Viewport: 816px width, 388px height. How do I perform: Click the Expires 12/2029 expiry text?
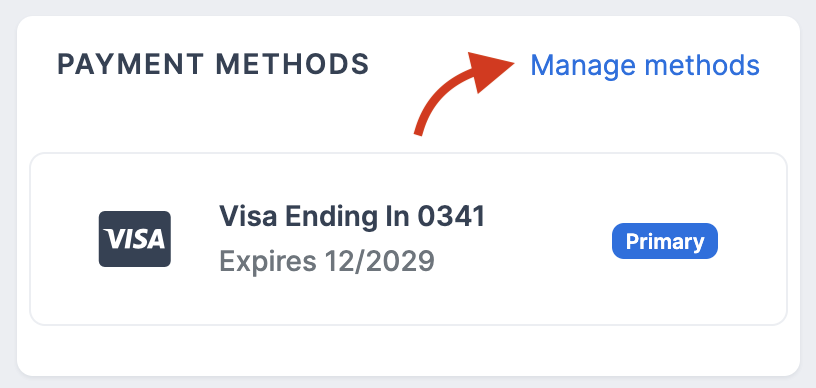click(x=327, y=261)
